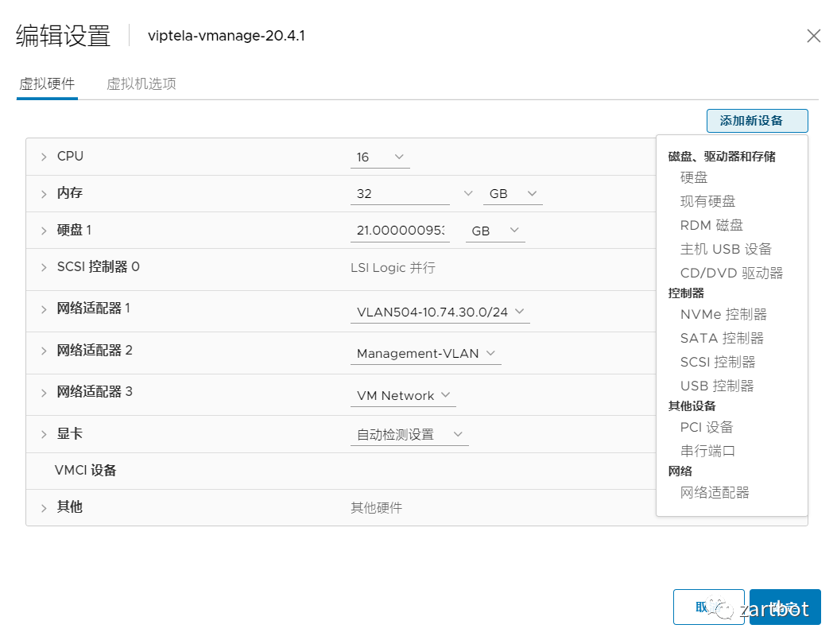Expand the 内存 row
Viewport: 837px width, 644px height.
click(44, 194)
